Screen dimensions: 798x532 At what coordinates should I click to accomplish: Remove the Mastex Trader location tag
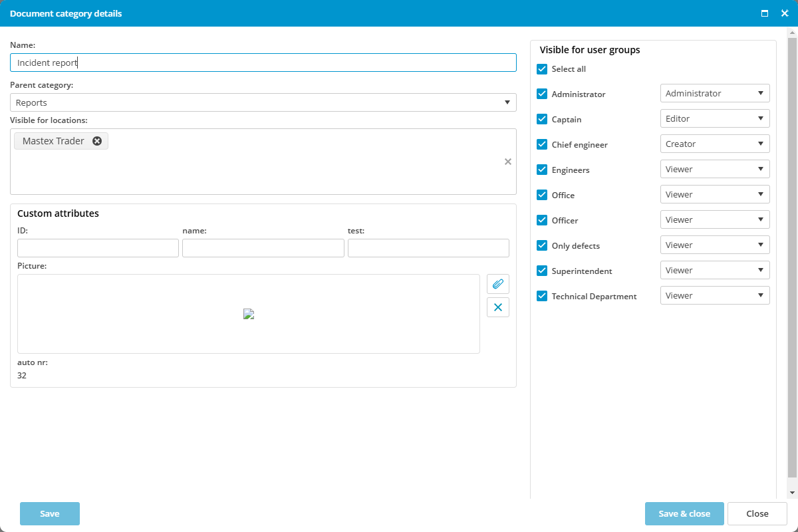(x=97, y=141)
